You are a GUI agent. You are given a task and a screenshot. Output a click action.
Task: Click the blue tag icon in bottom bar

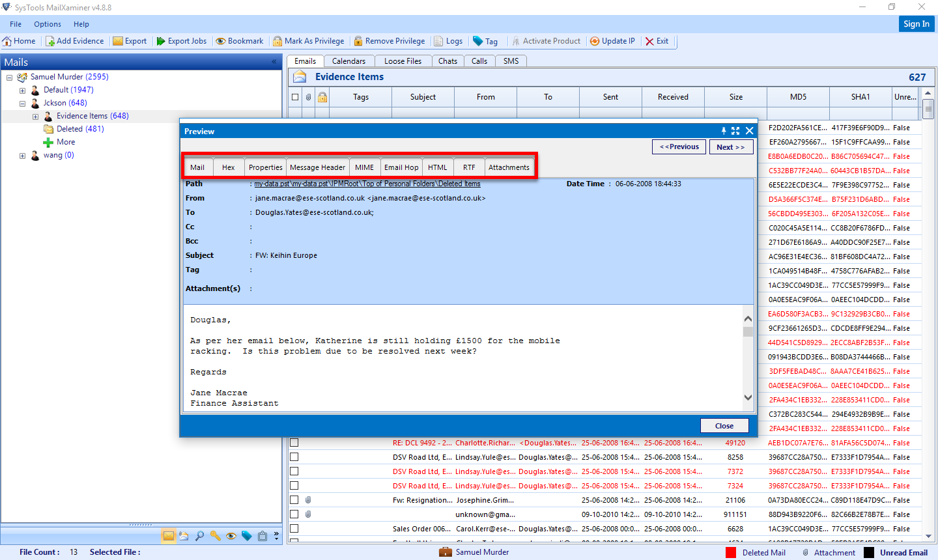pyautogui.click(x=247, y=536)
